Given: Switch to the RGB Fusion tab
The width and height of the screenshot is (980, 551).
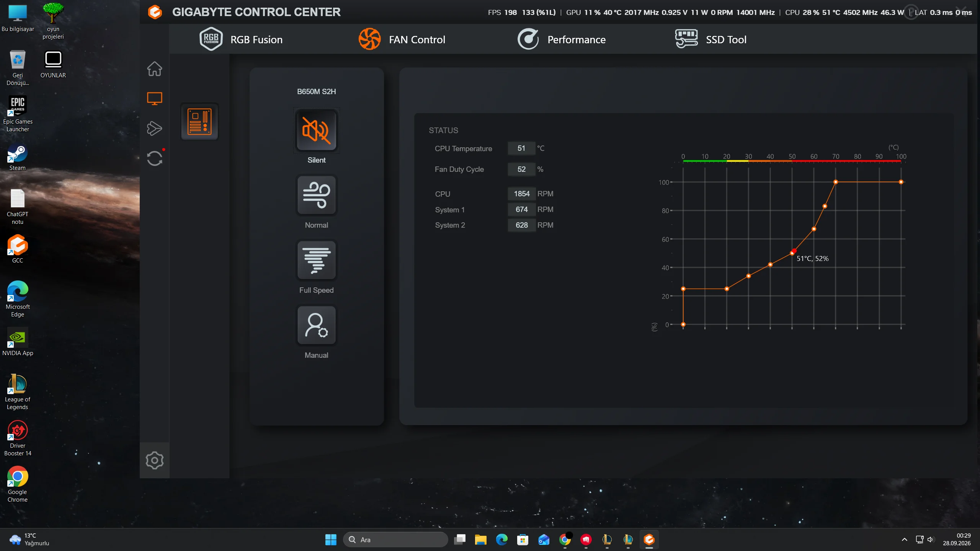Looking at the screenshot, I should coord(241,39).
